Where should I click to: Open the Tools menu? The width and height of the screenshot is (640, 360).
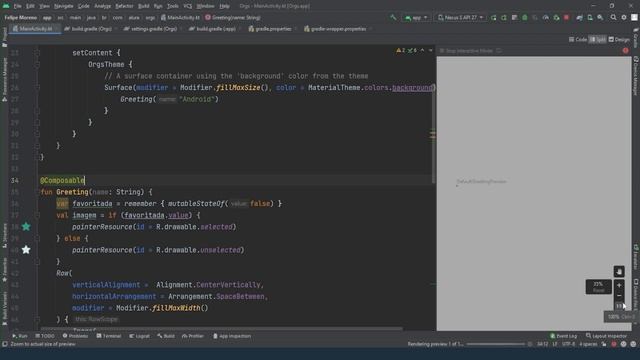tap(173, 6)
